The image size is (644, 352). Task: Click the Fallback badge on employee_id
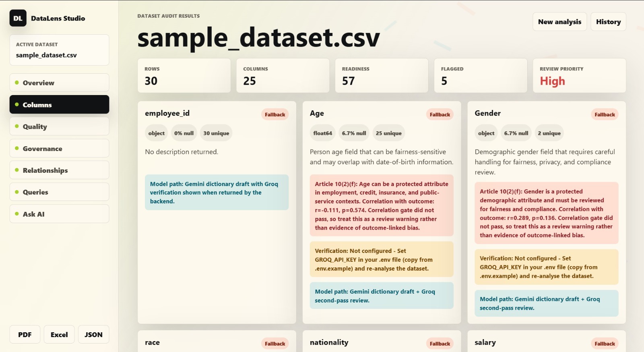click(x=275, y=114)
